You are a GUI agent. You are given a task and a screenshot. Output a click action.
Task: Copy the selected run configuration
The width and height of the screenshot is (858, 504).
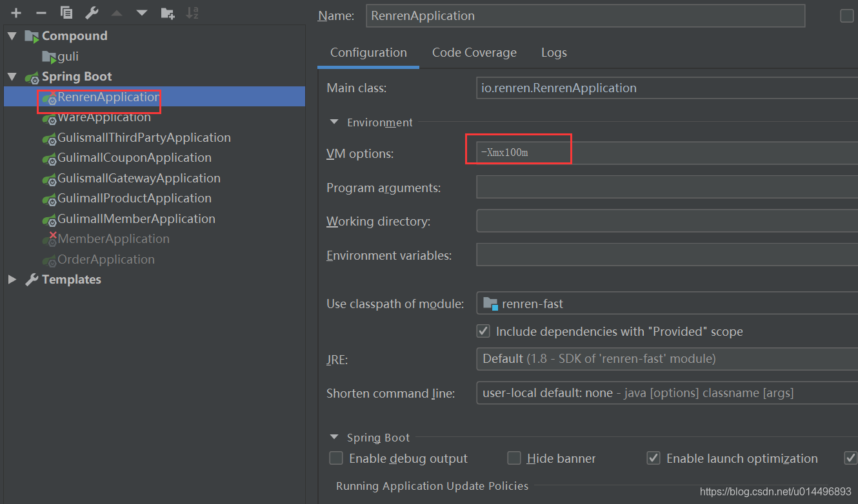click(x=66, y=13)
